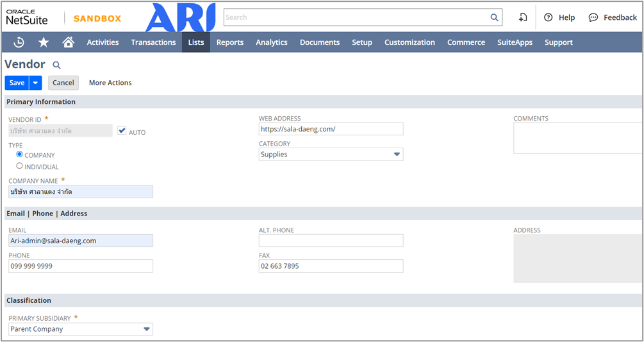Open the Commerce menu

click(466, 42)
